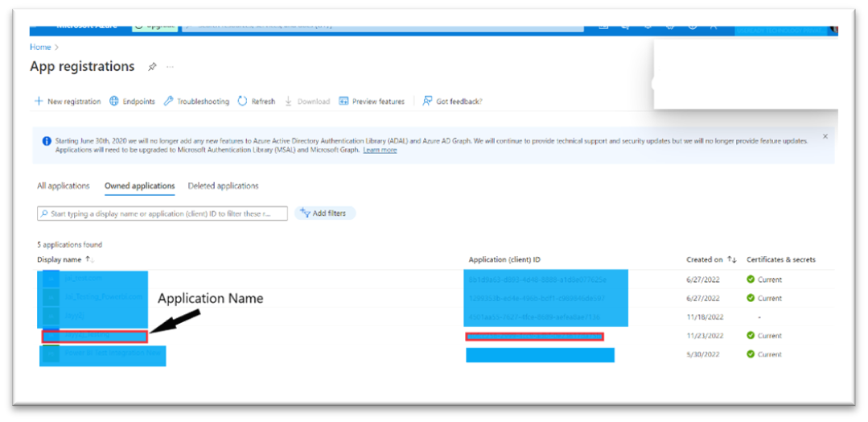Open the Troubleshooting wrench tool

168,101
